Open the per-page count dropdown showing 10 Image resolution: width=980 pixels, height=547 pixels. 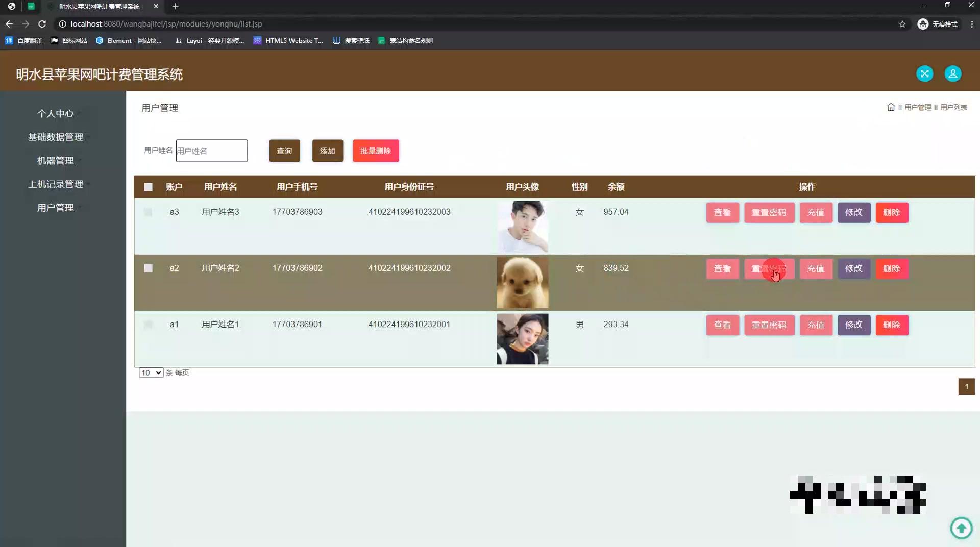pos(150,372)
